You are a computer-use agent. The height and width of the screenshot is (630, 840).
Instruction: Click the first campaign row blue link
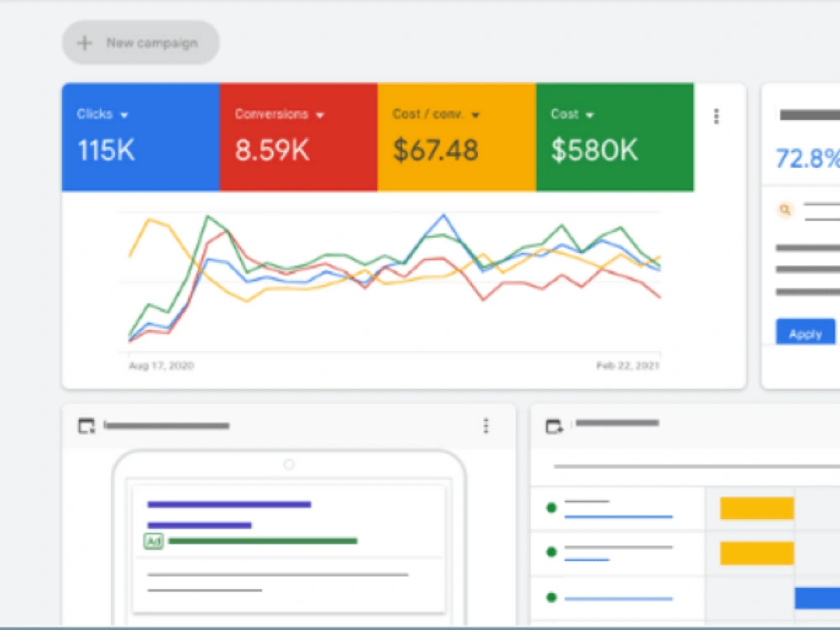[618, 517]
